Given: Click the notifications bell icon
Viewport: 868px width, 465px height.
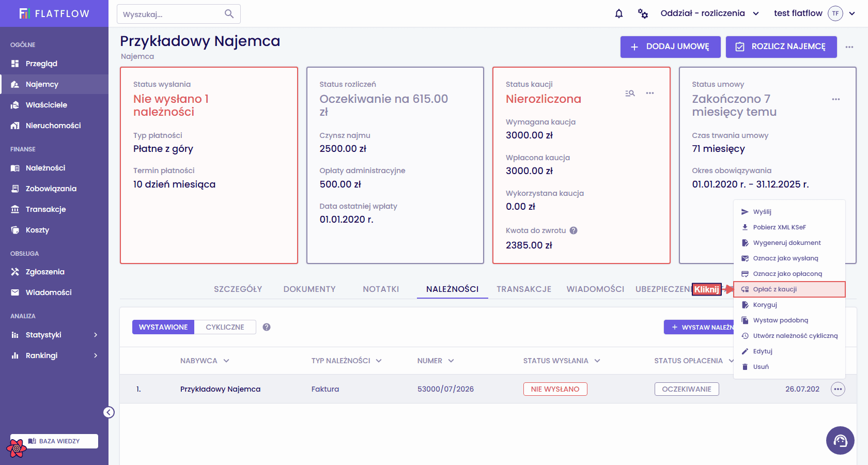Looking at the screenshot, I should [x=619, y=13].
